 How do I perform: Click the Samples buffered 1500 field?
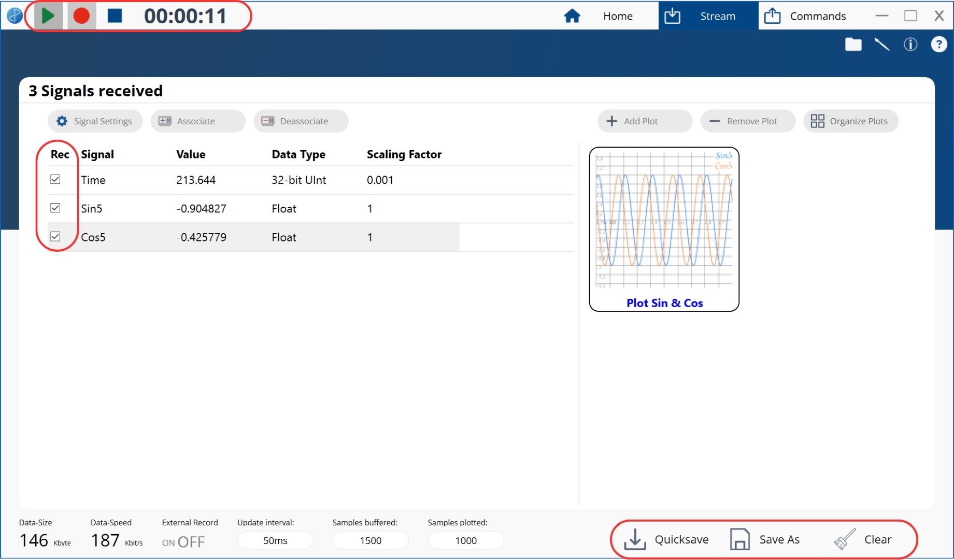371,540
